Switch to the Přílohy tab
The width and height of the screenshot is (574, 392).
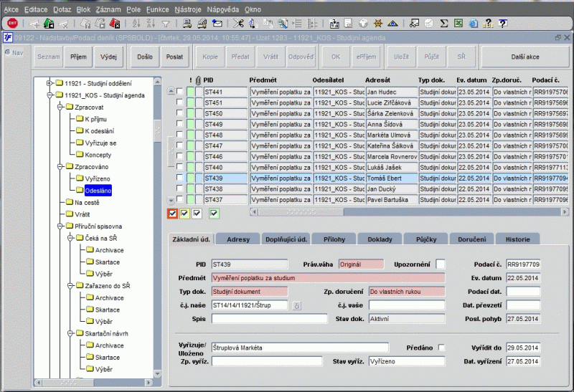334,239
